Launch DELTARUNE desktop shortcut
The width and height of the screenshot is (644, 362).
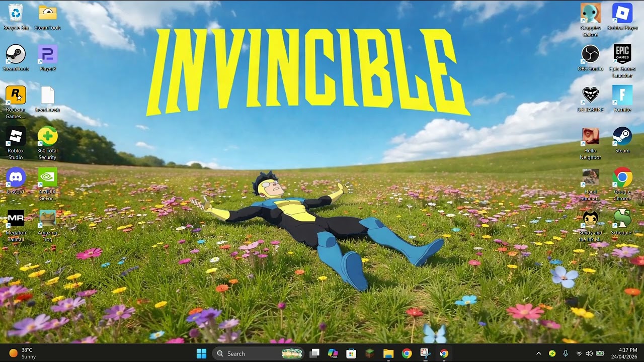(590, 100)
